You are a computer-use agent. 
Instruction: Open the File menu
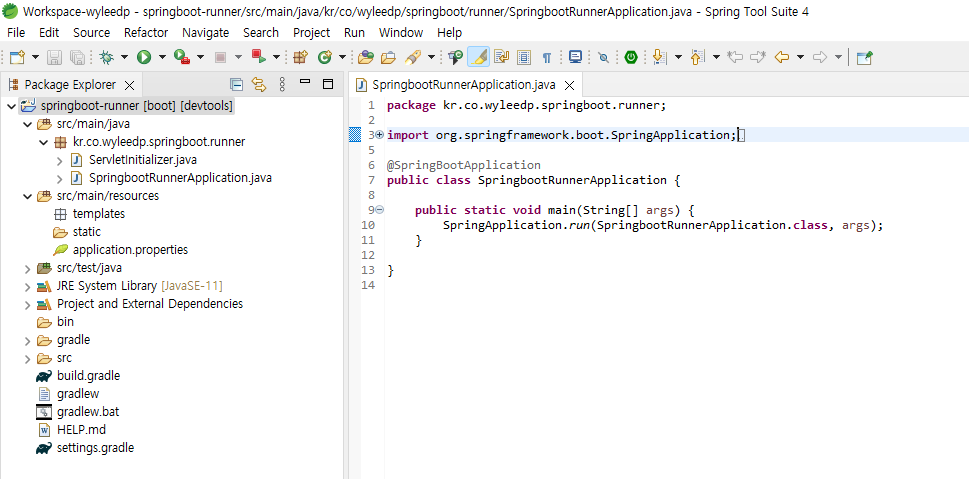point(16,33)
